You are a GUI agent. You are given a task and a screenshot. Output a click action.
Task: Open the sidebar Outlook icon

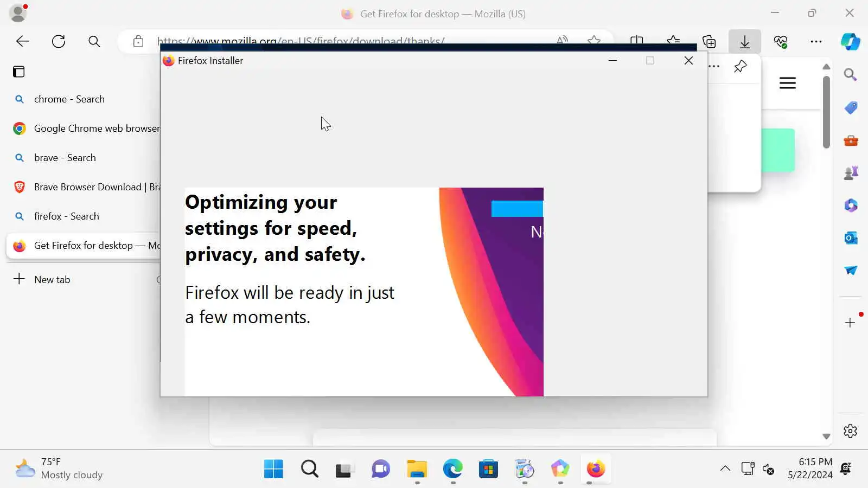[x=851, y=238]
